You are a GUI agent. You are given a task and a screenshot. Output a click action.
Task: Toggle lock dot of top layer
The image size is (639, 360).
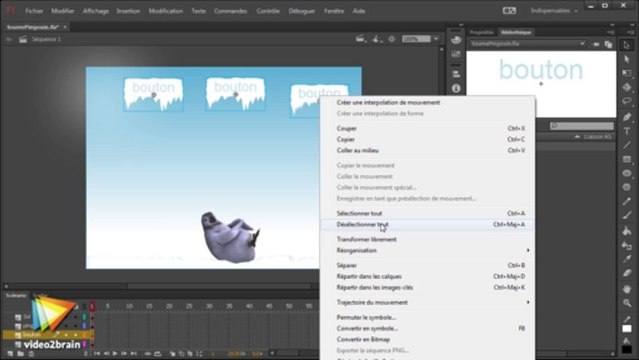[x=75, y=317]
